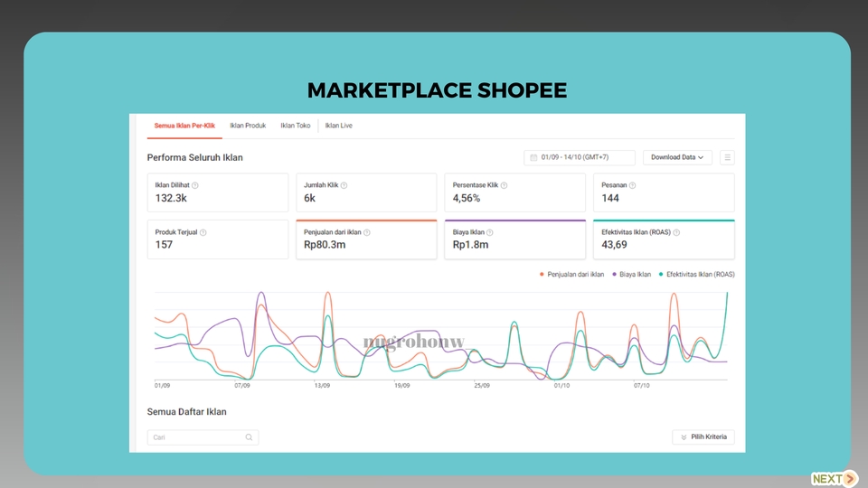Switch to the Iklan Produk tab
Viewport: 868px width, 488px height.
[x=248, y=126]
